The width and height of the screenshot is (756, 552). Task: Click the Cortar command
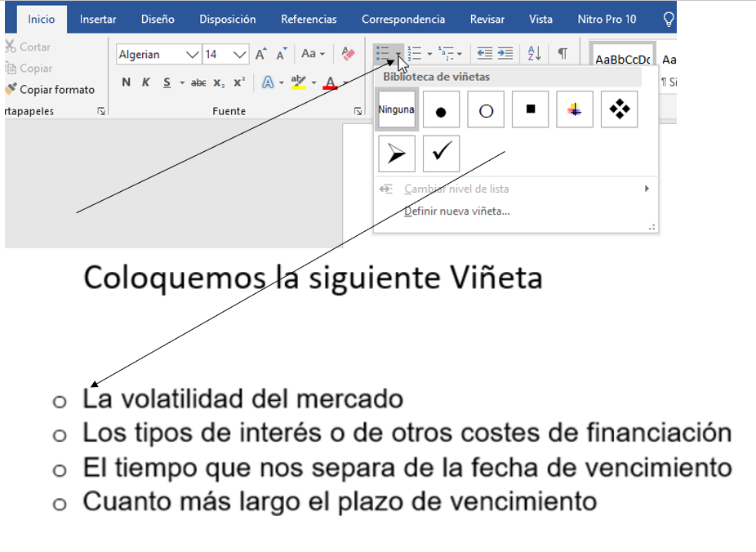tap(28, 47)
